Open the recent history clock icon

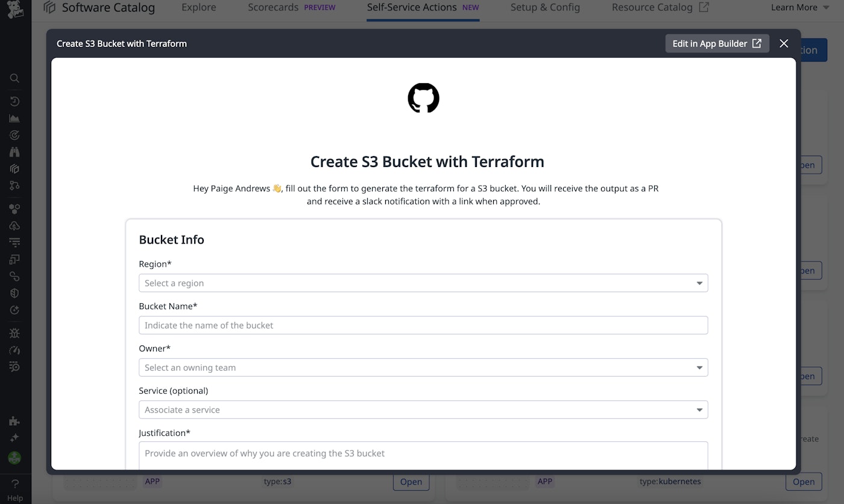point(15,101)
